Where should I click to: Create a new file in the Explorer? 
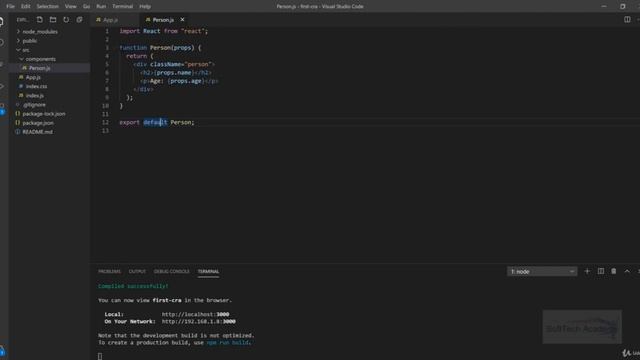40,20
